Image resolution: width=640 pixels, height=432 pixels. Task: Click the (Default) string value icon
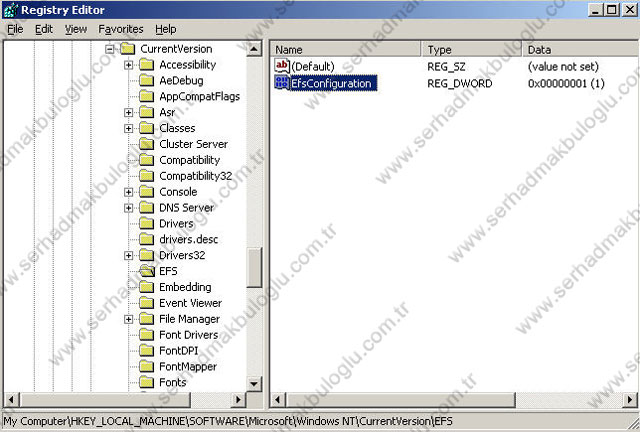coord(282,66)
